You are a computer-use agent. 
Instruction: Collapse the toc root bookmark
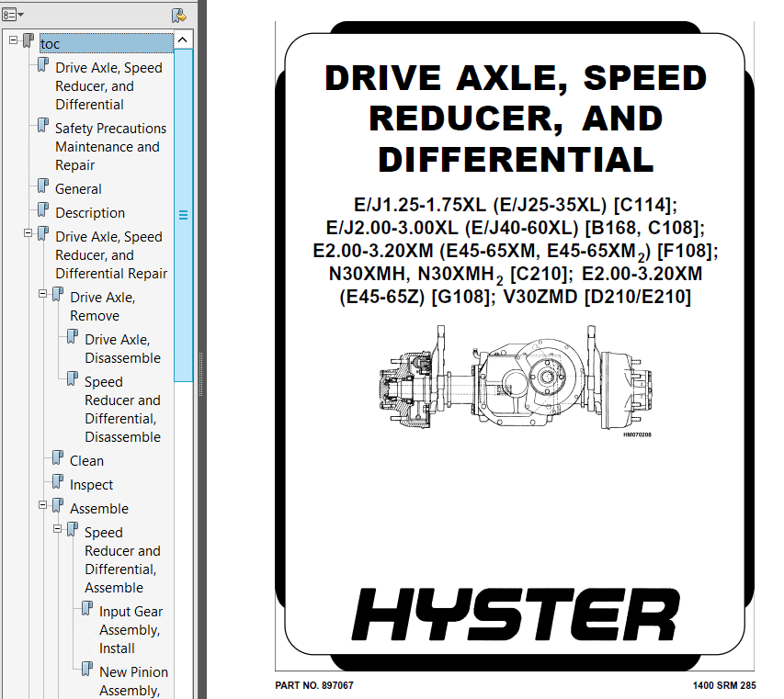(14, 40)
